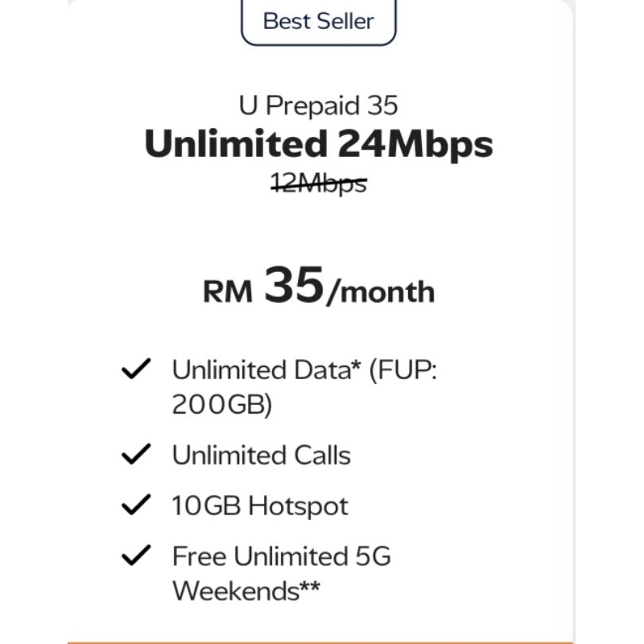Click the orange bar below the plan card

point(322,641)
